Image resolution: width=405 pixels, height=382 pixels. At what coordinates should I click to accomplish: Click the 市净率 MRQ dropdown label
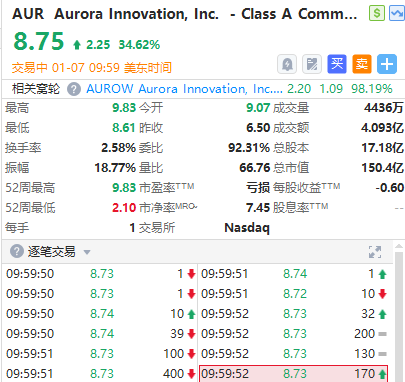(x=168, y=208)
